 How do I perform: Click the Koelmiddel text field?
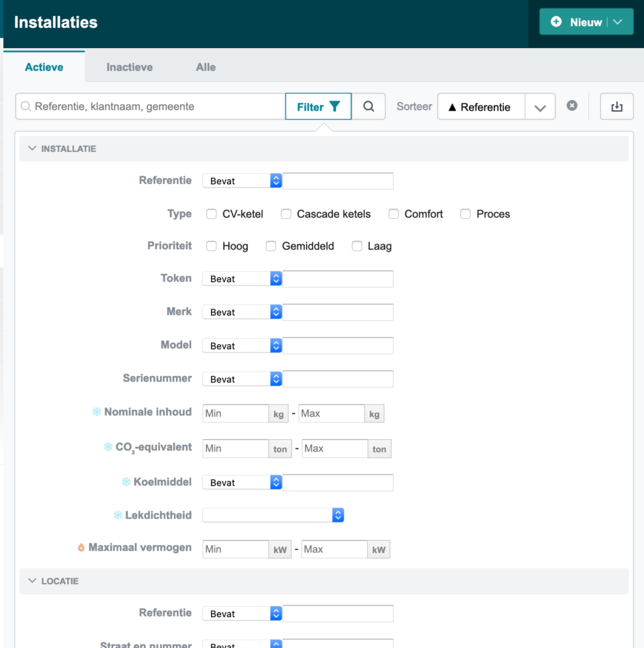[338, 483]
